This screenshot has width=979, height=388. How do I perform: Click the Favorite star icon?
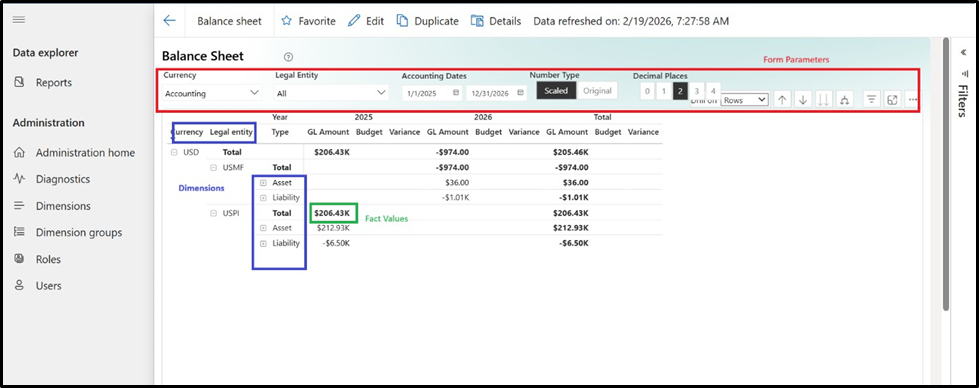[287, 21]
